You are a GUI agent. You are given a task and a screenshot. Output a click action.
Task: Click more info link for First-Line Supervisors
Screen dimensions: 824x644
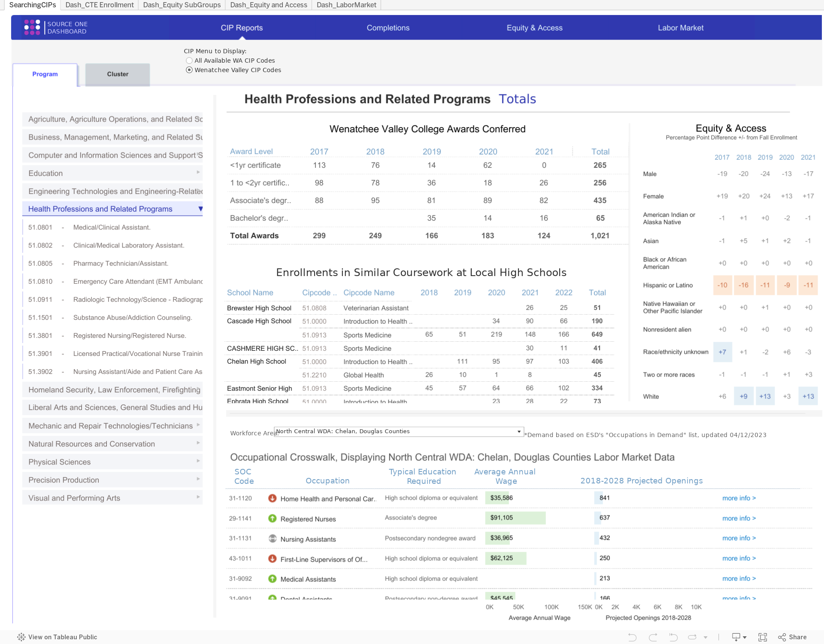click(x=739, y=558)
